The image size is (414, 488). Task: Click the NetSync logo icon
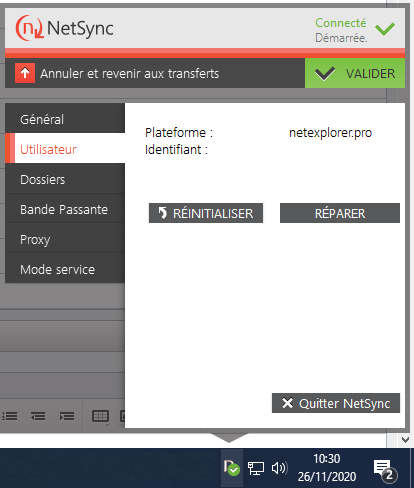(29, 28)
